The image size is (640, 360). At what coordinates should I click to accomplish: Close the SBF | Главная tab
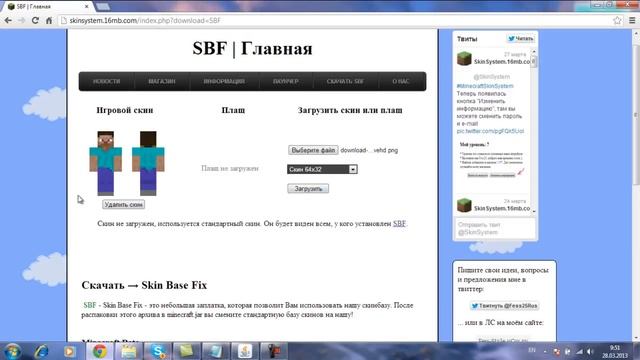(87, 7)
